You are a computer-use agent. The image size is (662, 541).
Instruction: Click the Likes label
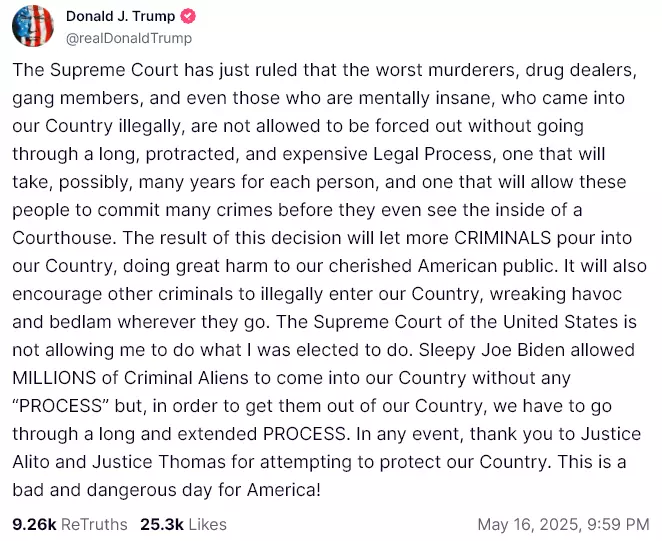pos(207,524)
